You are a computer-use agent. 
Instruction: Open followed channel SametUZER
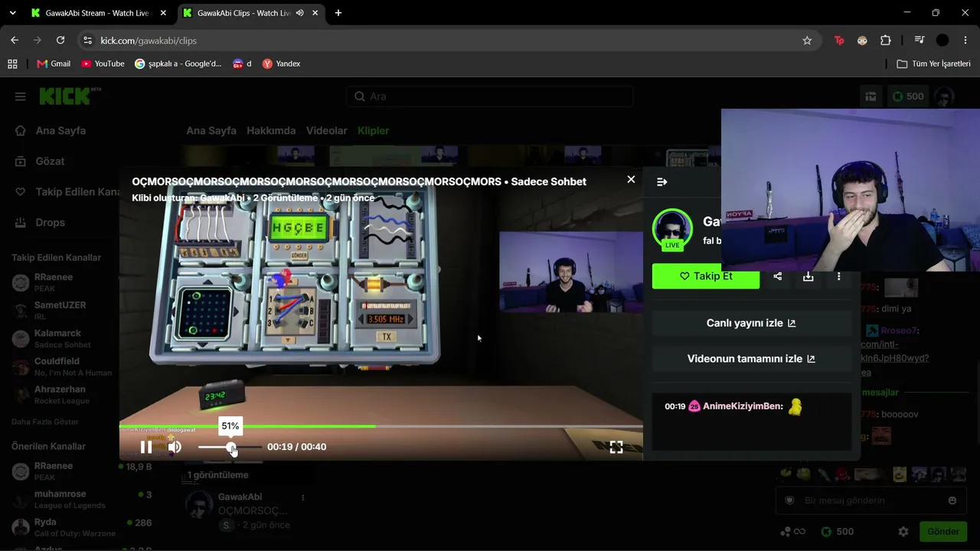coord(60,310)
